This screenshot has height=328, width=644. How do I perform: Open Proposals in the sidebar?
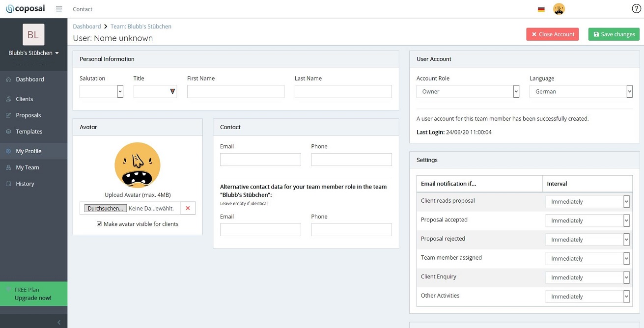point(28,115)
